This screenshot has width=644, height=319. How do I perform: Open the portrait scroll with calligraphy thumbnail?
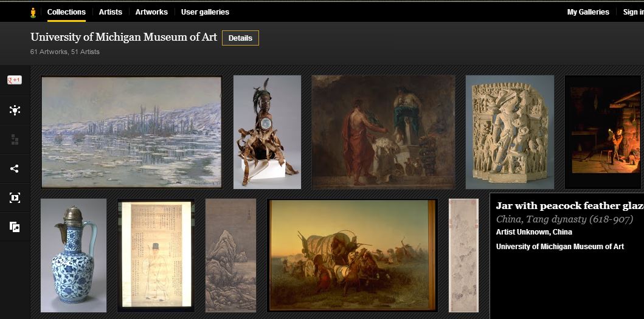pyautogui.click(x=156, y=255)
